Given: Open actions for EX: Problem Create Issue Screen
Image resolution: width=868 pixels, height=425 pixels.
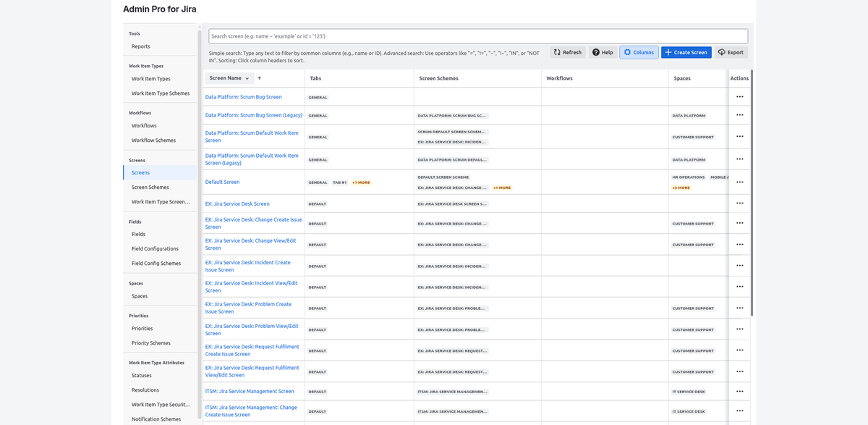Looking at the screenshot, I should 739,308.
